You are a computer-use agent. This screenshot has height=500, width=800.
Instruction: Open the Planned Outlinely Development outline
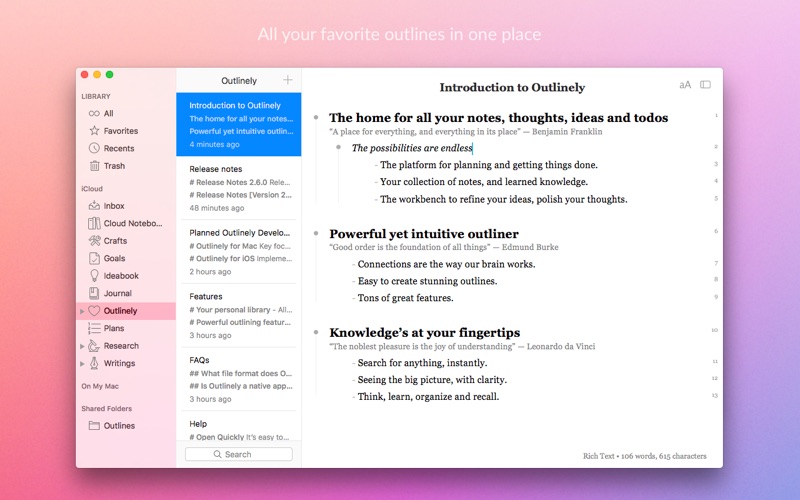[239, 252]
